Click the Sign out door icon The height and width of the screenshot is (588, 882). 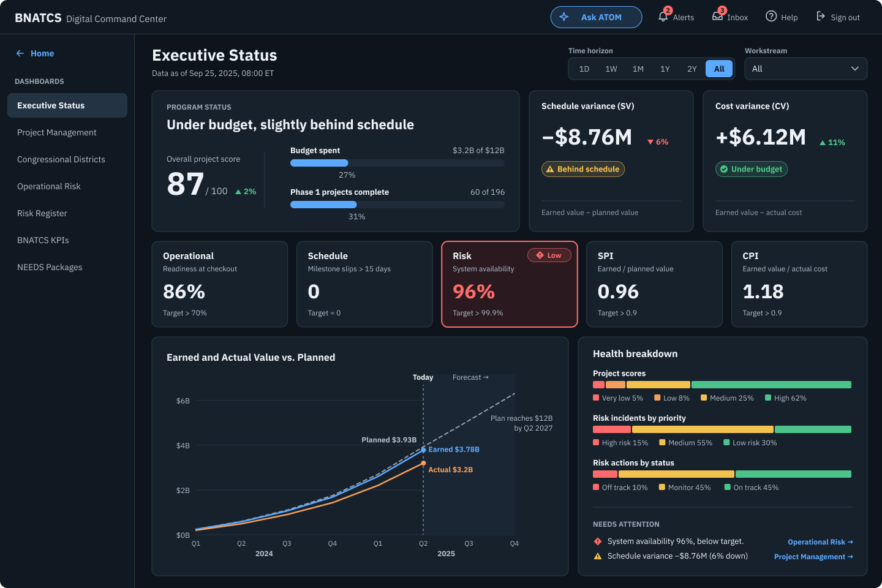click(x=821, y=17)
